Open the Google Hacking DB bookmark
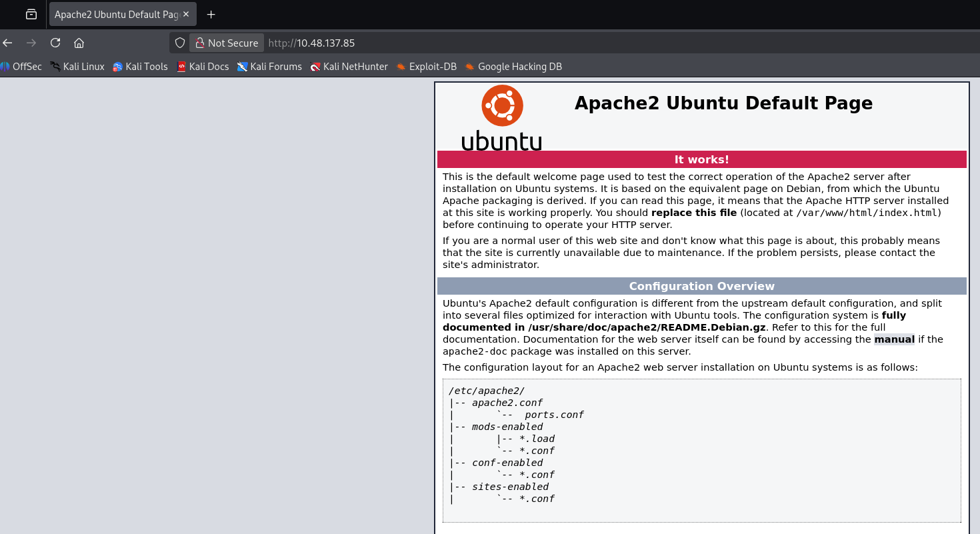The height and width of the screenshot is (534, 980). [513, 67]
